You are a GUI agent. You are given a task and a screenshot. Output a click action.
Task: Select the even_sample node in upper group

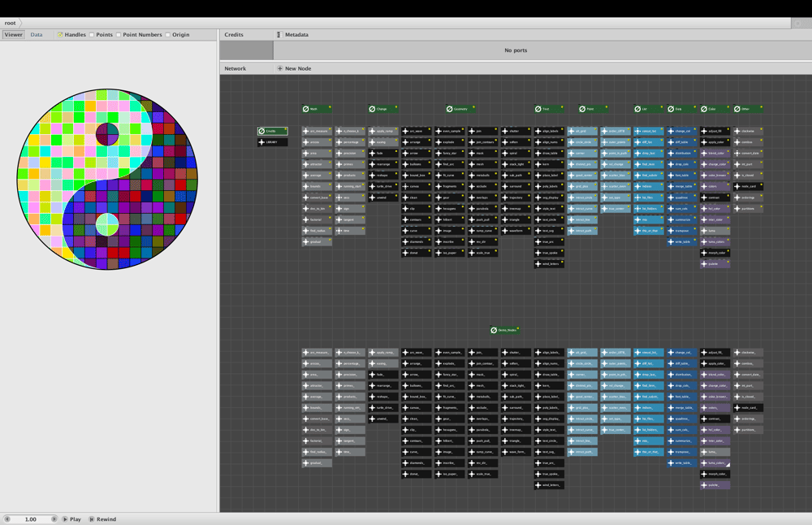tap(450, 131)
